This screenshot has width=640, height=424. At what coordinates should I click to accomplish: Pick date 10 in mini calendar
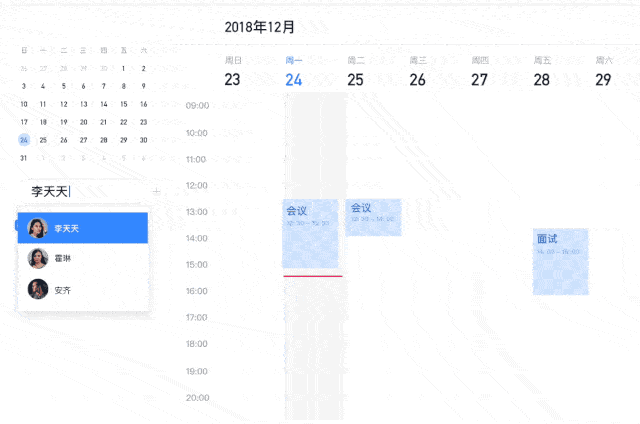pyautogui.click(x=24, y=104)
